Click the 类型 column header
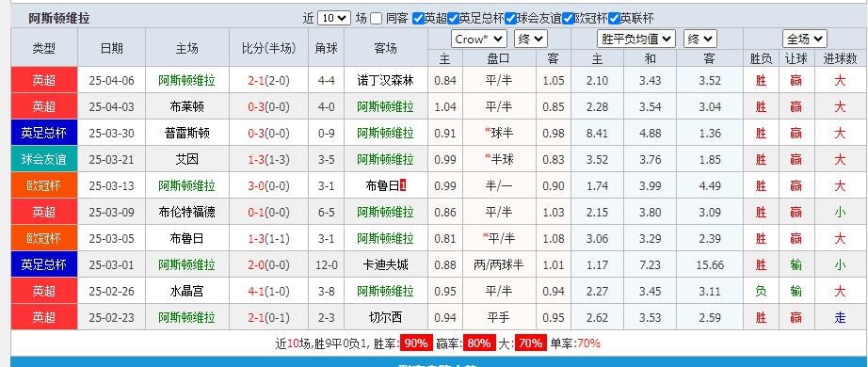The image size is (868, 367). pos(43,48)
